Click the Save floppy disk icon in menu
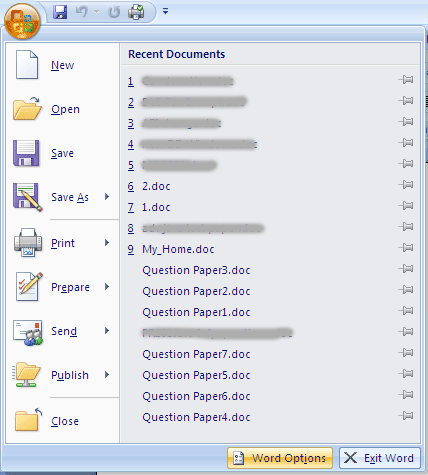The height and width of the screenshot is (475, 428). (x=26, y=153)
